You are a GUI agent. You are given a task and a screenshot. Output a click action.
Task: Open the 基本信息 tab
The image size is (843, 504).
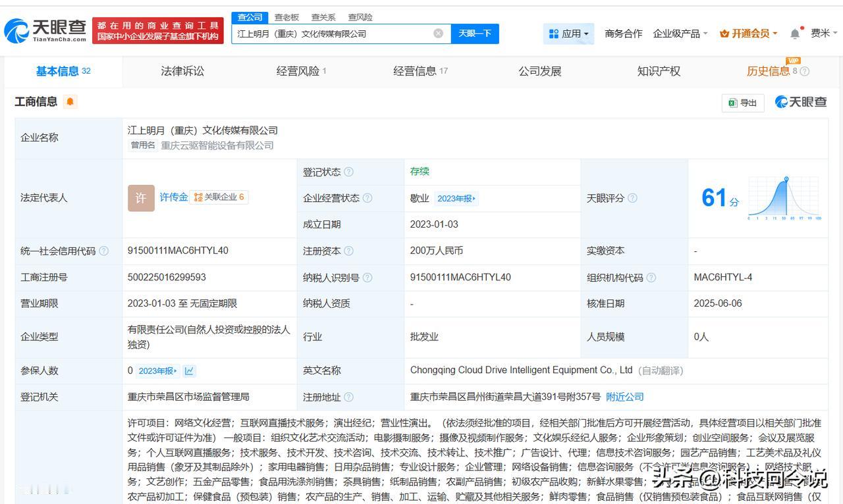pyautogui.click(x=63, y=71)
